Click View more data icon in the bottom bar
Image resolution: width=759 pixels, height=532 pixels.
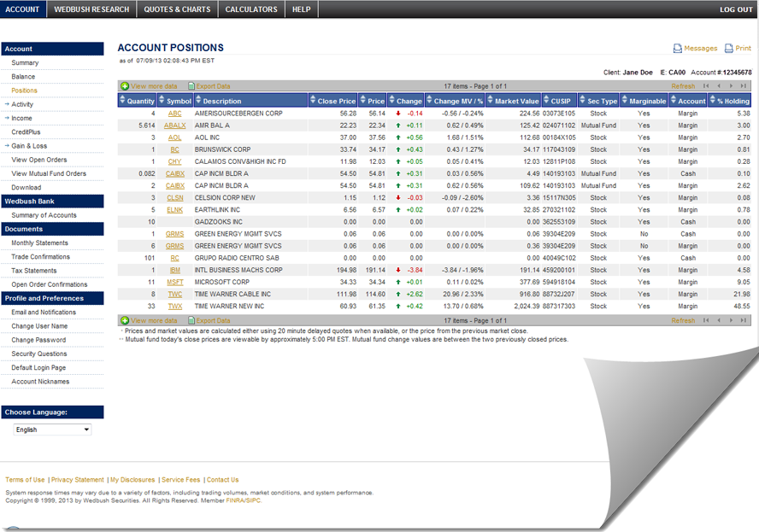point(126,320)
